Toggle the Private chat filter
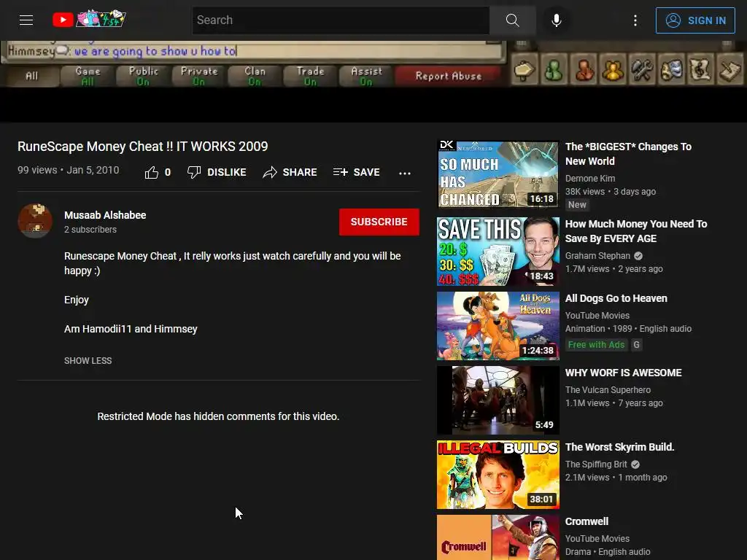 coord(199,76)
